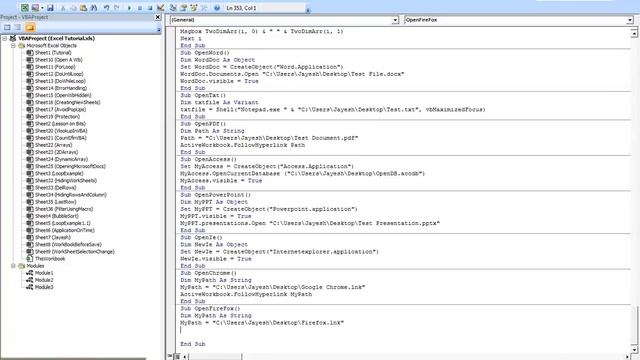Select Sheet12 (DoUntilLoop)
The image size is (640, 360).
[x=59, y=74]
